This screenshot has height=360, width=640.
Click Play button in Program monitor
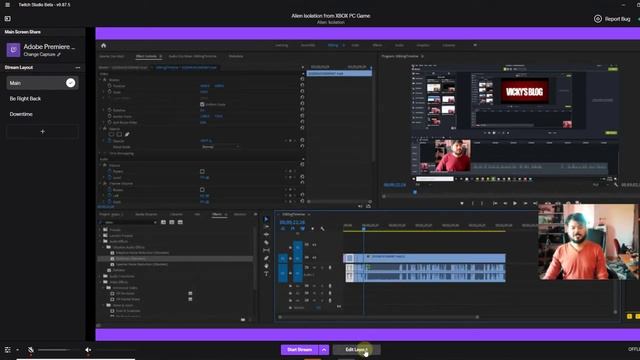(515, 203)
